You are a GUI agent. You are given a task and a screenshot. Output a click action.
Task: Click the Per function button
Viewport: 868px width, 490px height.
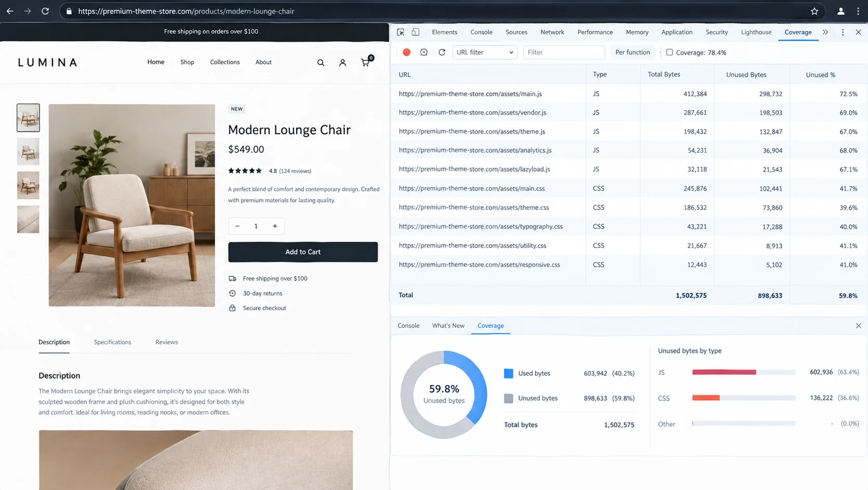(633, 52)
